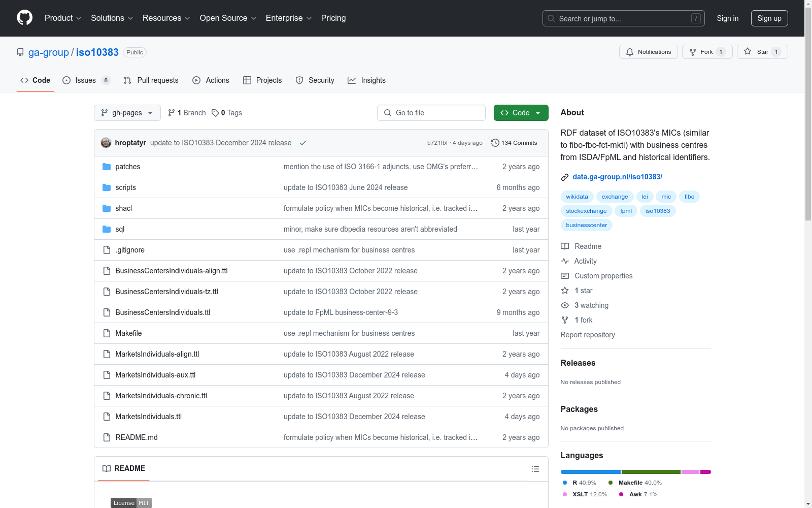The image size is (812, 508).
Task: Click the Notifications bell icon
Action: pyautogui.click(x=630, y=52)
